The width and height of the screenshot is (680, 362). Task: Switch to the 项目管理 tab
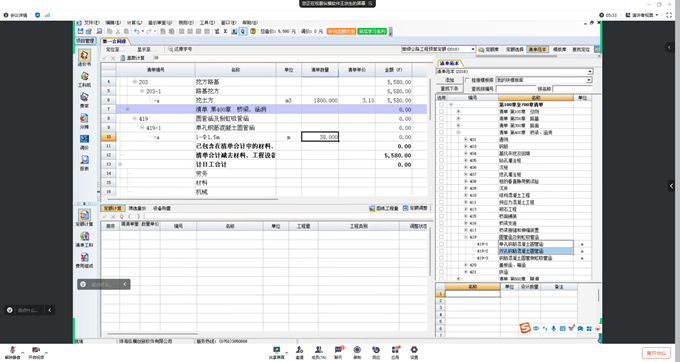[x=85, y=41]
